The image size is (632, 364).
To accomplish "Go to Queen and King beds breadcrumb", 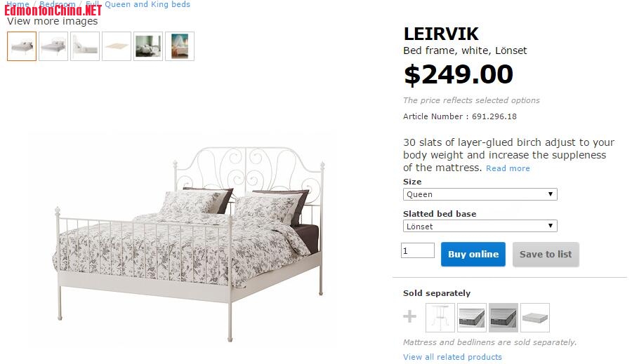I will click(147, 4).
